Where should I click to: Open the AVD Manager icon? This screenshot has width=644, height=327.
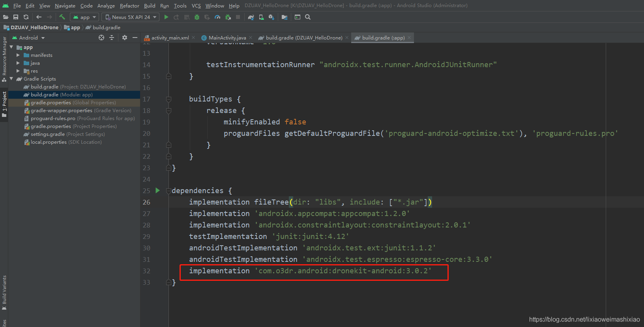pyautogui.click(x=261, y=17)
